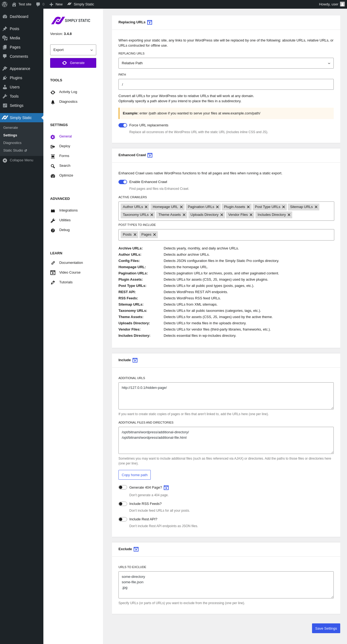Image resolution: width=347 pixels, height=644 pixels.
Task: Enable the Include RSS Feeds toggle
Action: click(x=123, y=504)
